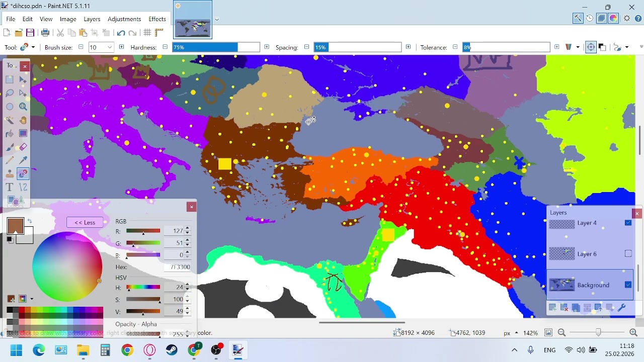Select the Pencil tool
Image resolution: width=644 pixels, height=362 pixels.
click(x=10, y=160)
